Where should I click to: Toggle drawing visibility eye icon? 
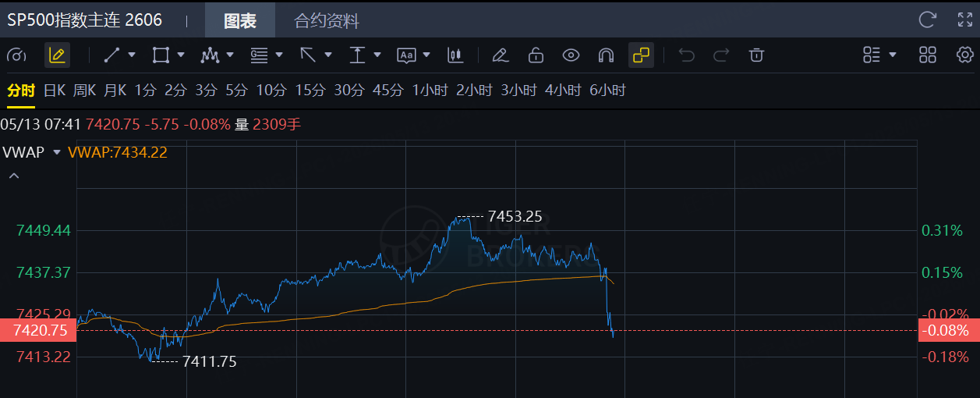(571, 55)
